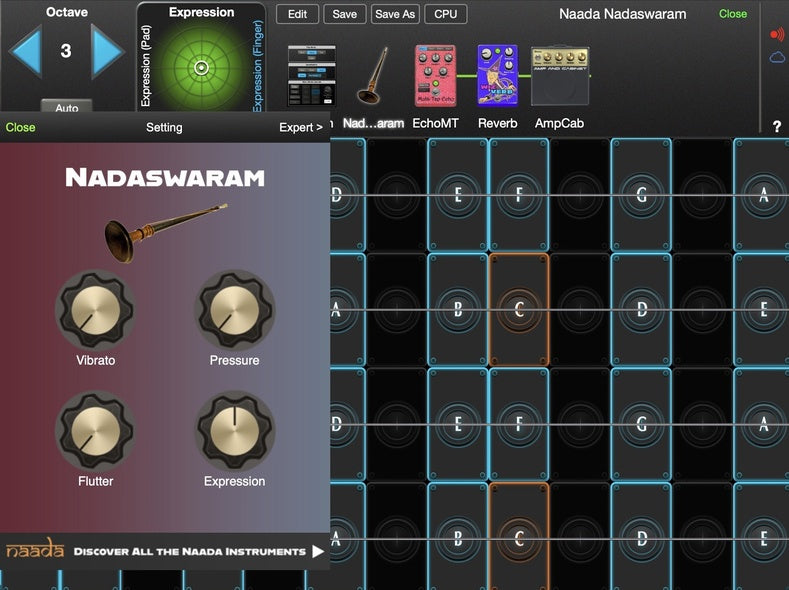This screenshot has width=789, height=590.
Task: Play the orange C pad in the bottom row
Action: coord(519,537)
